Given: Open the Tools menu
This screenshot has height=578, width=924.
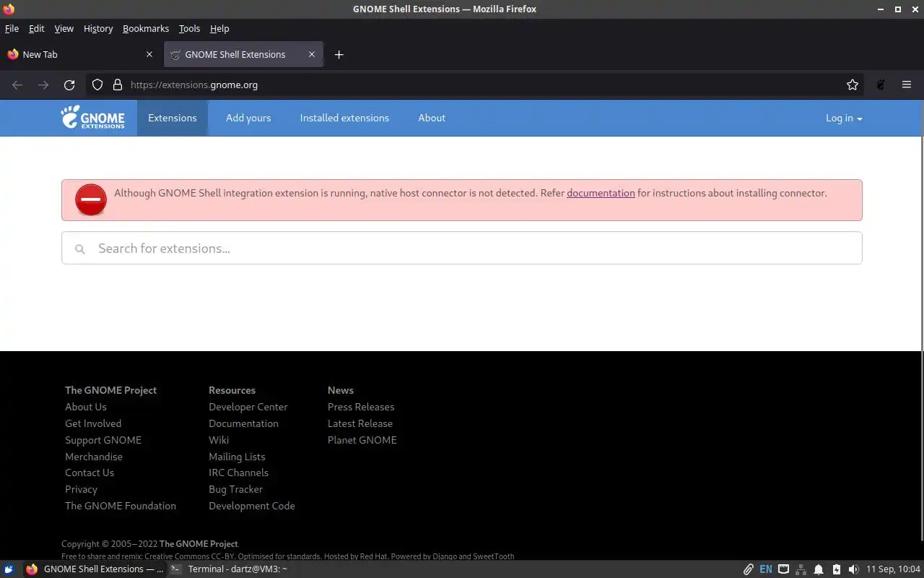Looking at the screenshot, I should pos(189,28).
